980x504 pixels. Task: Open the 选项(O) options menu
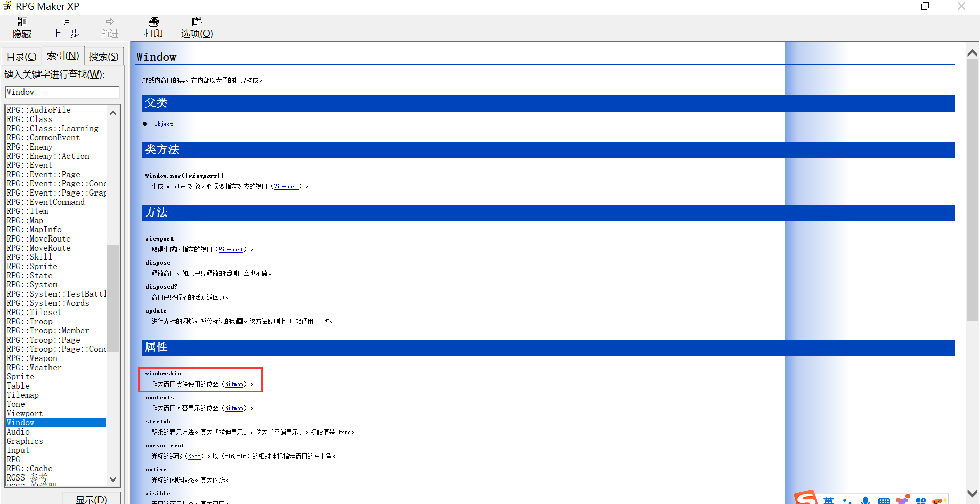pos(197,28)
